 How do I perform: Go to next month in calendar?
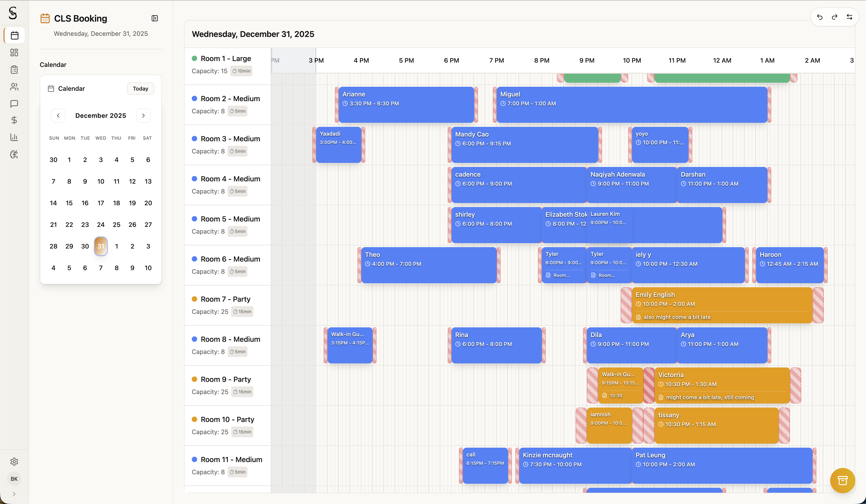[x=143, y=116]
